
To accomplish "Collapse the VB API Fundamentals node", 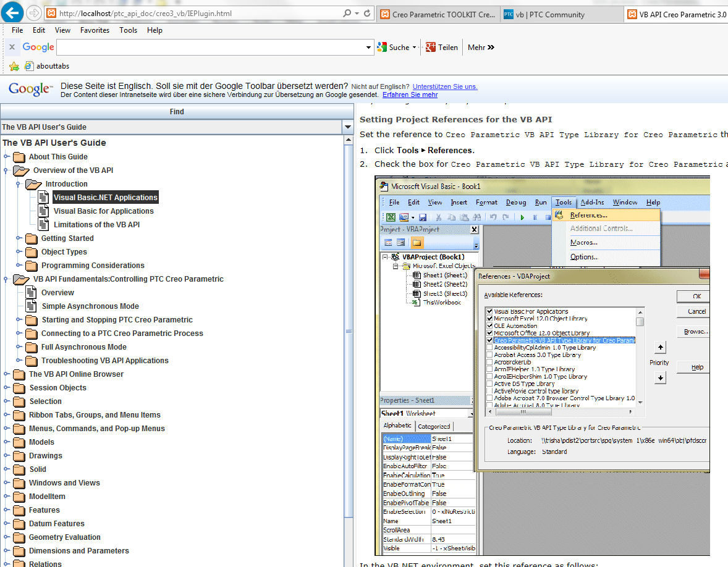I will (6, 279).
